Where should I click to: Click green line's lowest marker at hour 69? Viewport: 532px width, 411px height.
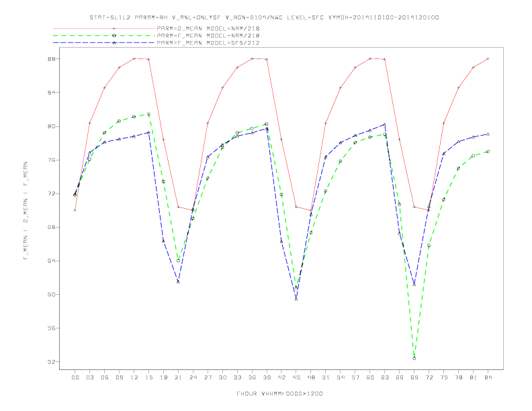pyautogui.click(x=414, y=358)
